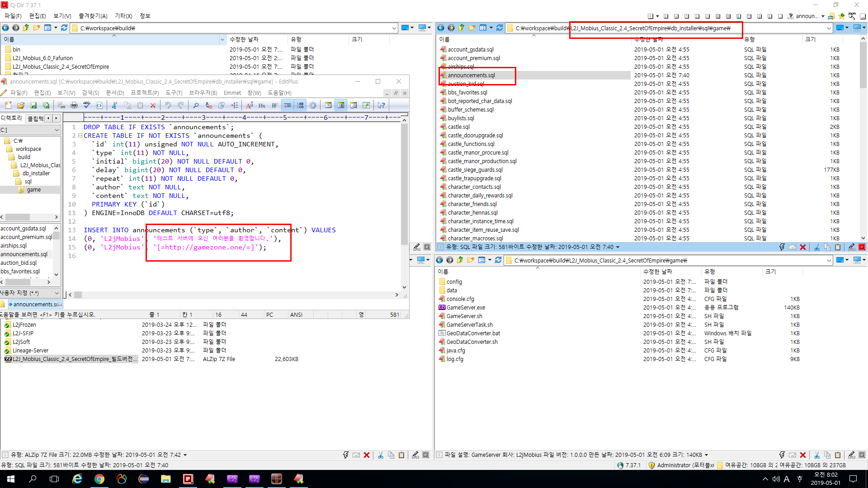The image size is (868, 488).
Task: Open the 도구(T) menu in EditPlus
Action: 174,93
